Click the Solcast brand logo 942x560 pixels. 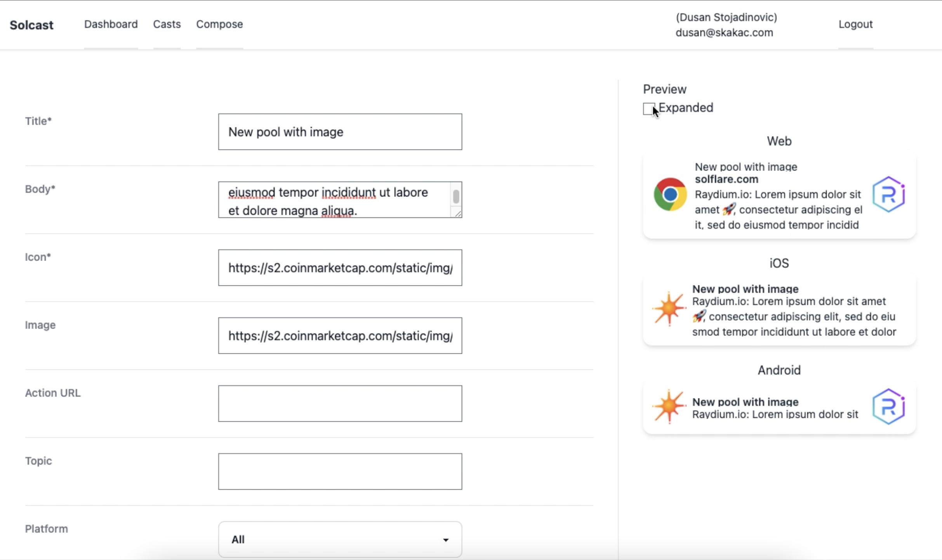point(31,25)
